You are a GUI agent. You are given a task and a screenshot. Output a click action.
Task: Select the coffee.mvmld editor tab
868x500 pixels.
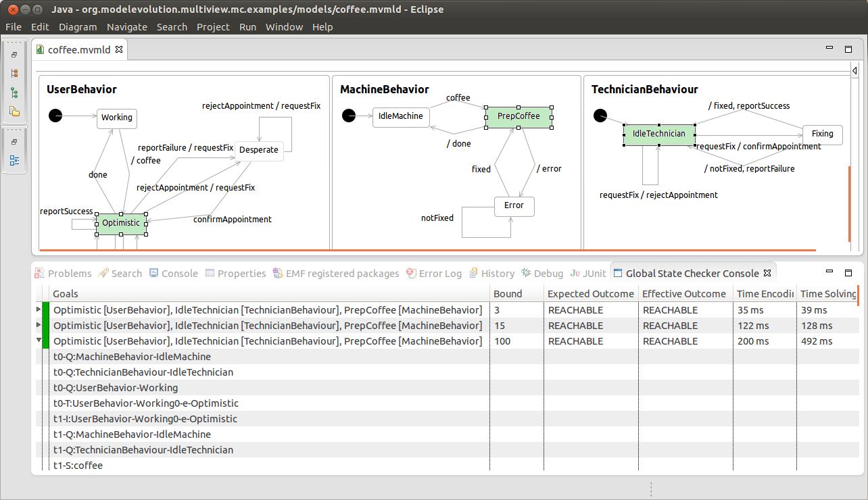[79, 49]
